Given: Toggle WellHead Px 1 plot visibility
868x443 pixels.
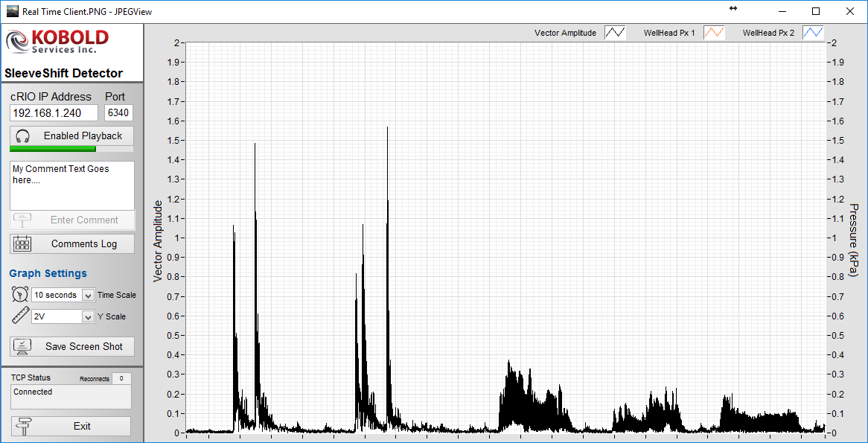Looking at the screenshot, I should pos(714,32).
